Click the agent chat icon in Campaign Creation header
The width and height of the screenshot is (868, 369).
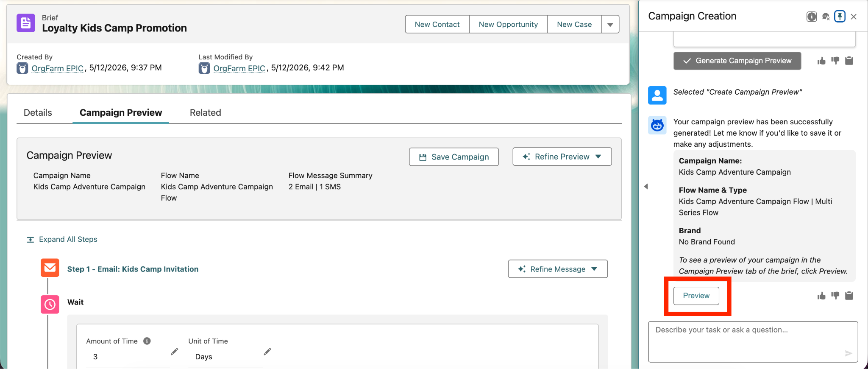coord(826,17)
